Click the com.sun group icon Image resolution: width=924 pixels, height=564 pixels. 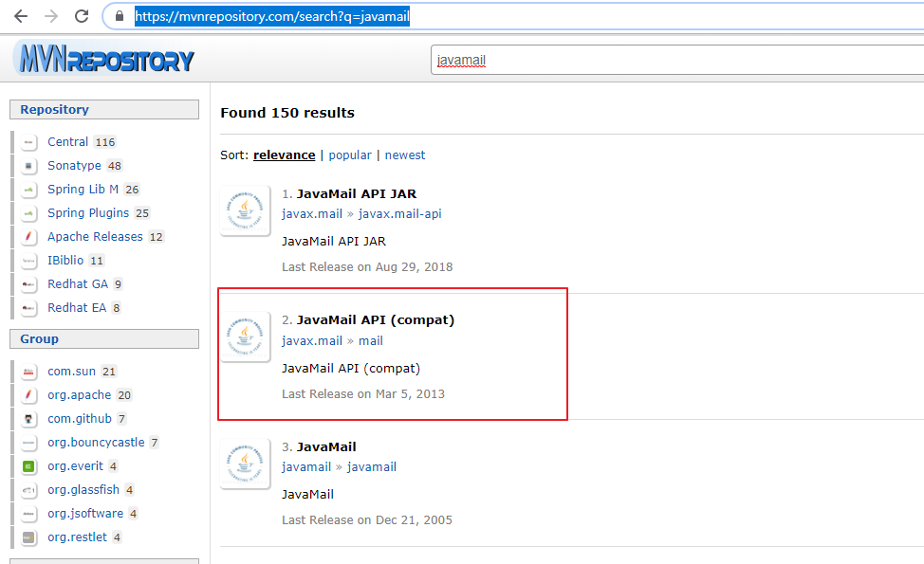coord(28,372)
